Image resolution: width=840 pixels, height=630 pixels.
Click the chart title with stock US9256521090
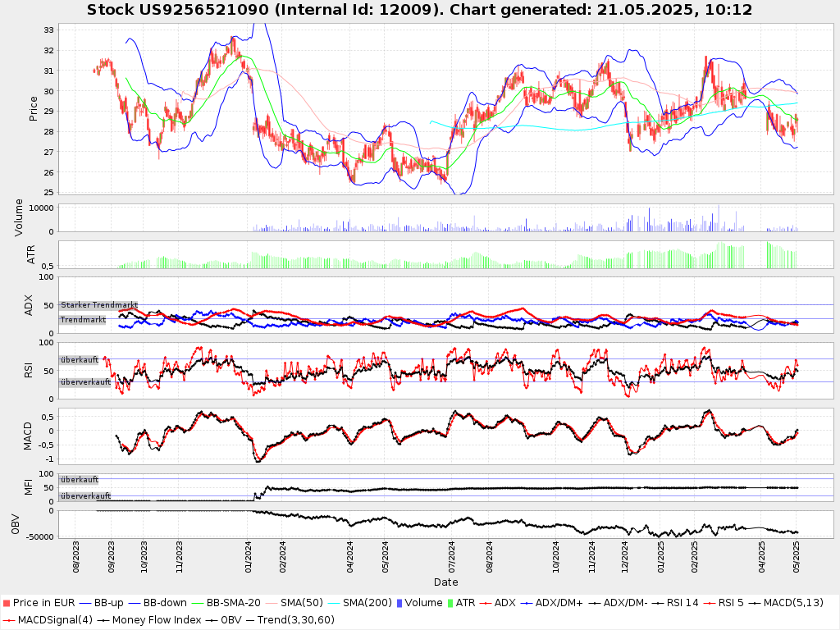[x=419, y=10]
